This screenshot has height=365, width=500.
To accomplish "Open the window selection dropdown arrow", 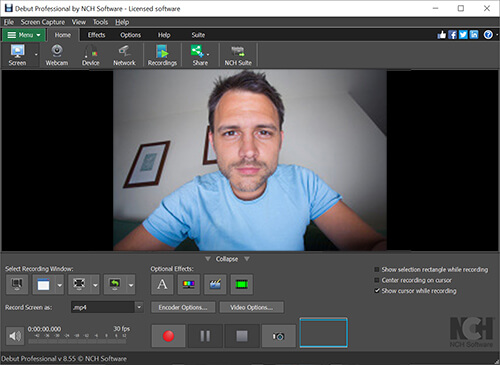I will tap(60, 285).
